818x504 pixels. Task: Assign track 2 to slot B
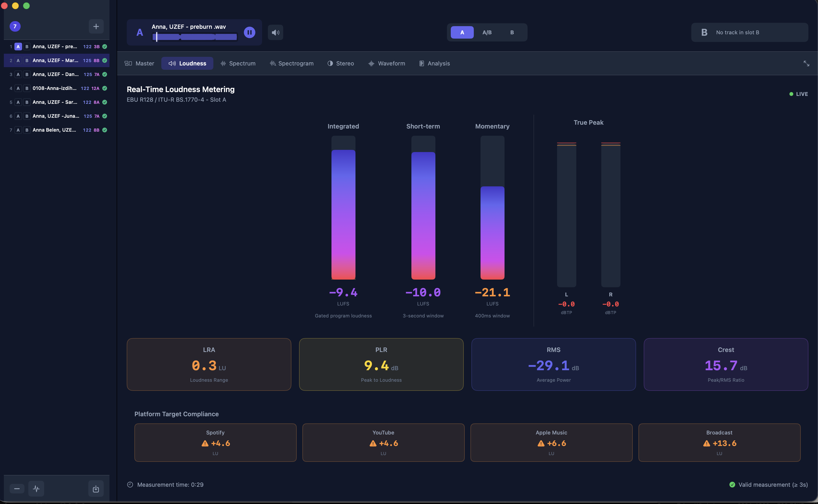pyautogui.click(x=27, y=60)
